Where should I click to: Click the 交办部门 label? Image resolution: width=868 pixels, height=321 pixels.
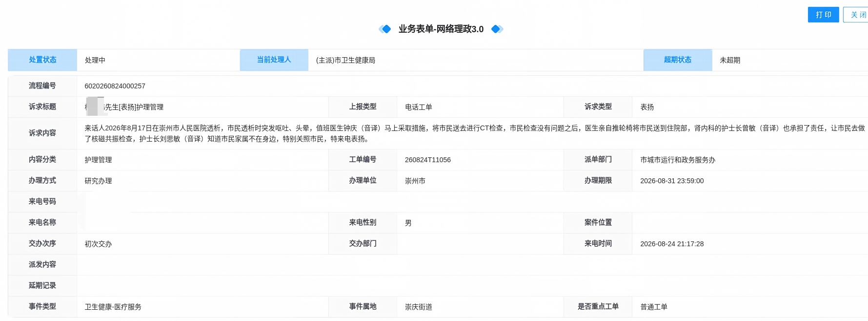pyautogui.click(x=363, y=243)
